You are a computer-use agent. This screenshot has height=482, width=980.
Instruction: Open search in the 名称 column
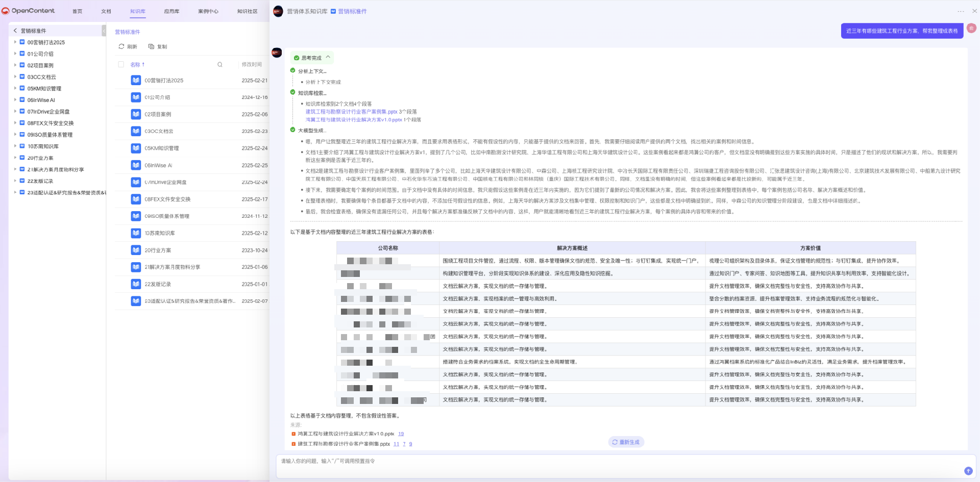click(219, 64)
